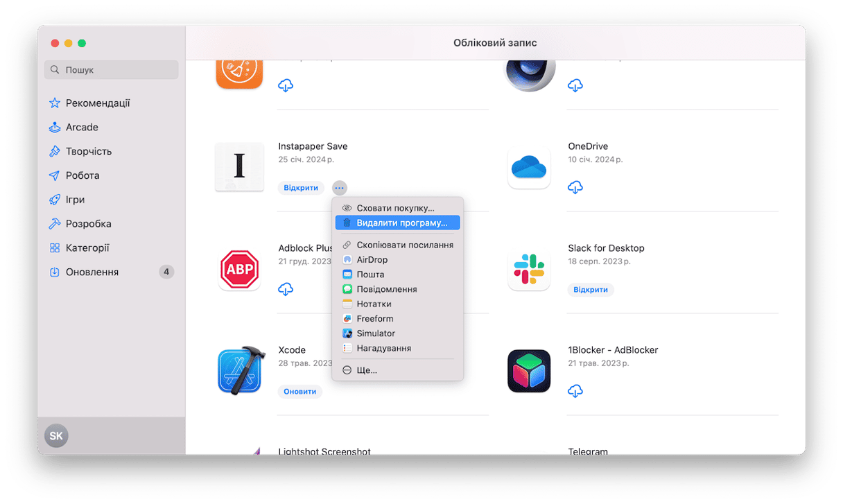Choose Скопіювати посилання in the menu
The image size is (843, 504).
(x=405, y=245)
